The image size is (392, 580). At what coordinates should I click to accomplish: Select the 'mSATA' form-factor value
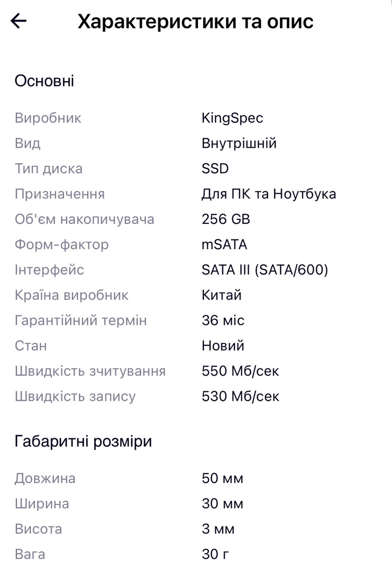pos(225,245)
